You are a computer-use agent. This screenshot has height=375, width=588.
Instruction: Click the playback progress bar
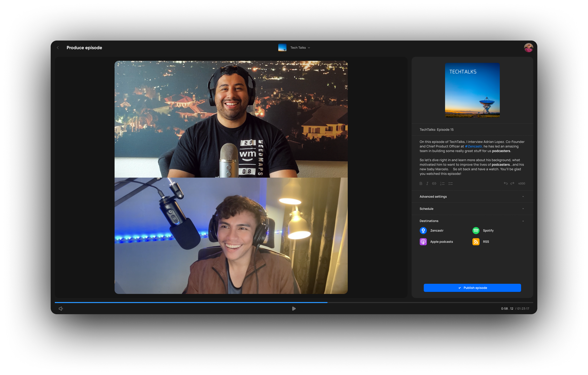click(x=294, y=303)
